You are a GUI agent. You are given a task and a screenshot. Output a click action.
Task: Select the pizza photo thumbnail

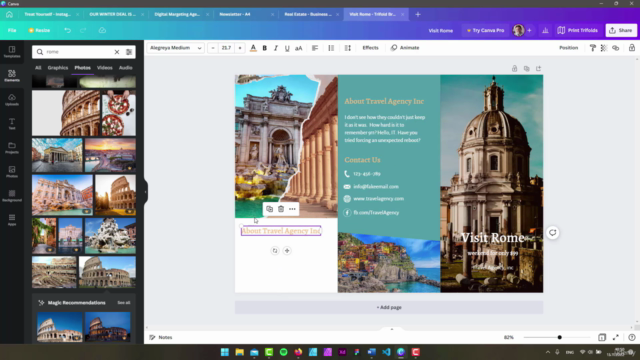point(119,113)
